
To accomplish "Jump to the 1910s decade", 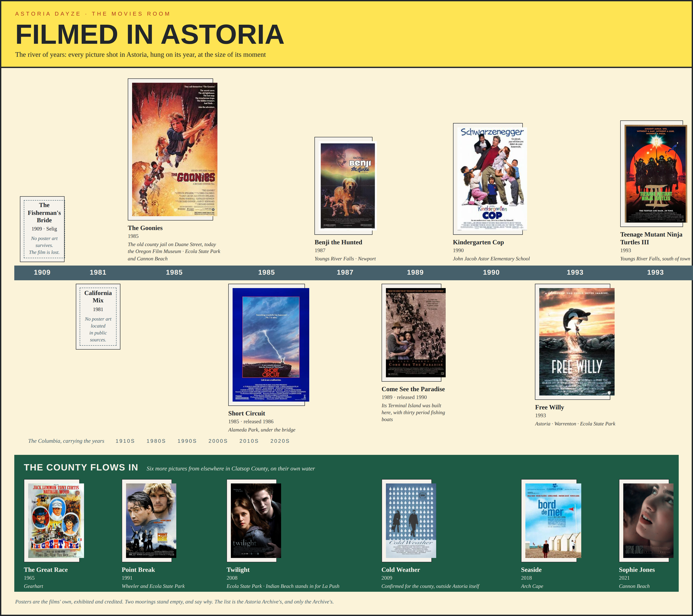I will pyautogui.click(x=125, y=441).
